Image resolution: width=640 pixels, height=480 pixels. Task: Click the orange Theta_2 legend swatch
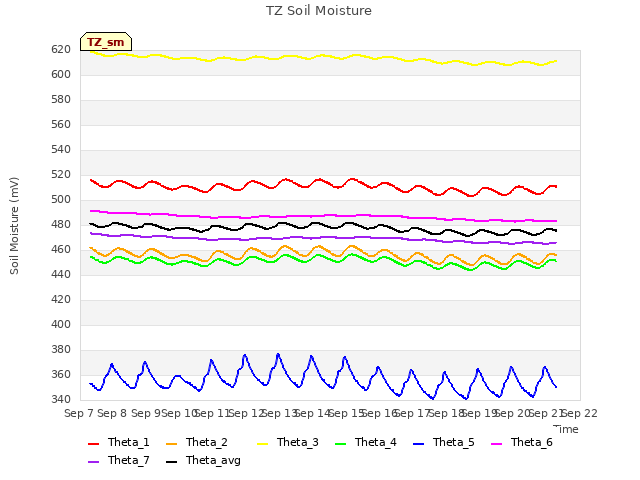coord(171,444)
